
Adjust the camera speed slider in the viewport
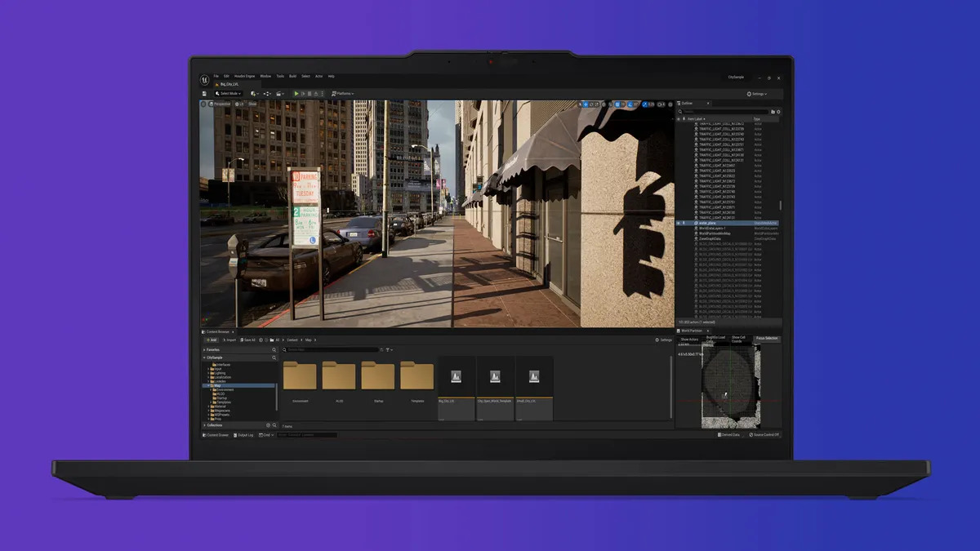(659, 104)
